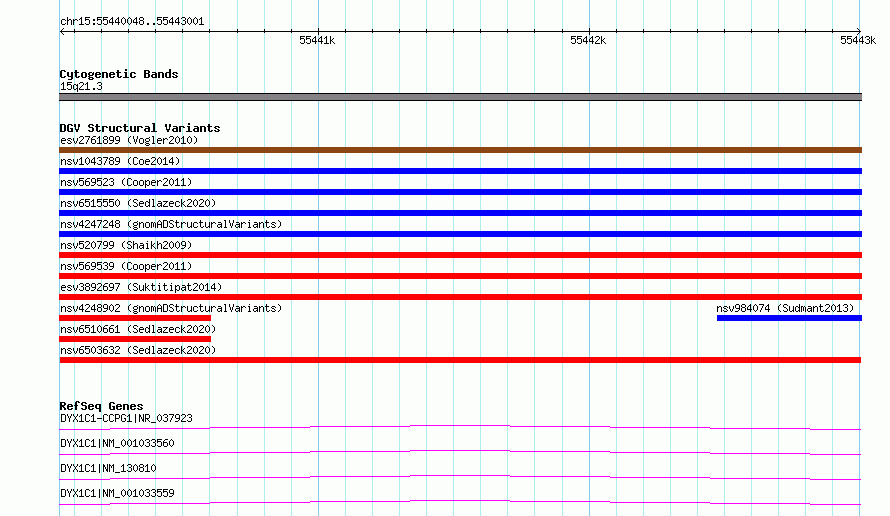Click the chr15:55440048..55443001 coordinate label
Viewport: 890px width, 516px height.
132,21
